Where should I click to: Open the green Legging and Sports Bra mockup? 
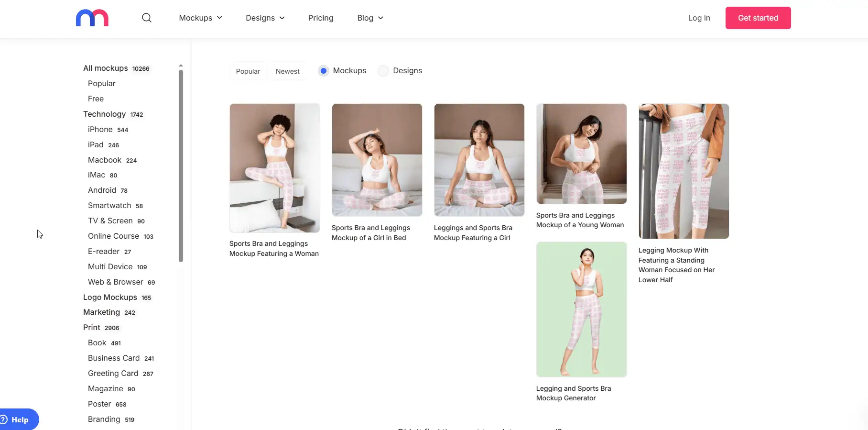pos(581,309)
